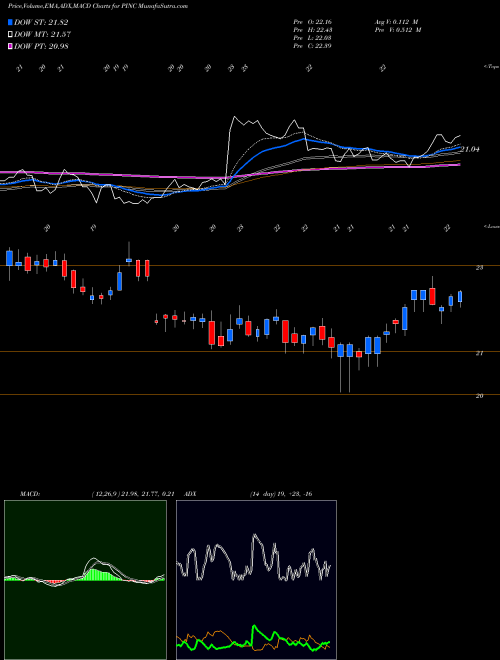
Task: Click the 21 price level label
Action: (x=479, y=354)
